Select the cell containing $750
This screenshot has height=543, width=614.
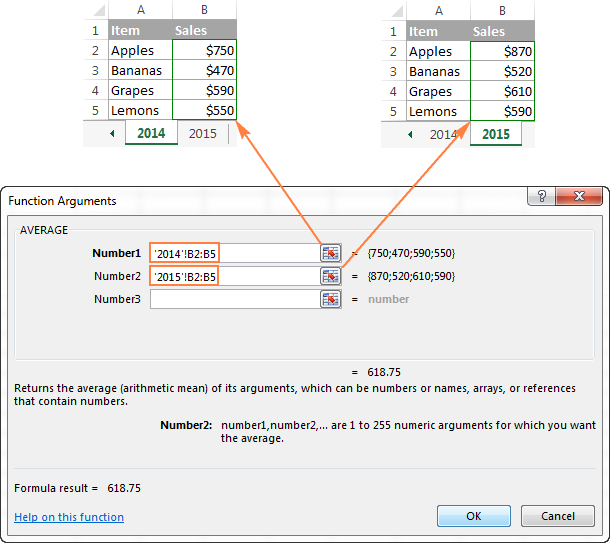pyautogui.click(x=205, y=51)
